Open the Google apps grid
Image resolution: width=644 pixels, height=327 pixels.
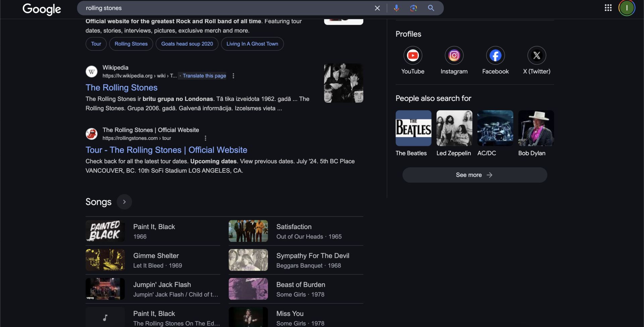[x=608, y=8]
